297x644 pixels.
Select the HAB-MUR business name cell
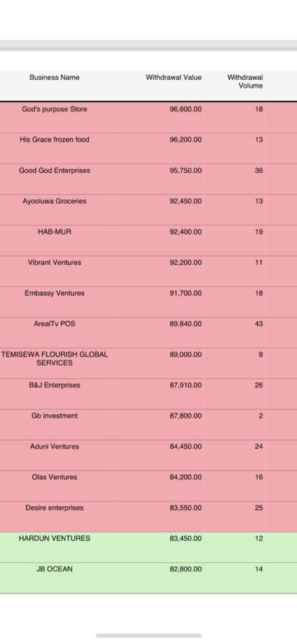54,232
